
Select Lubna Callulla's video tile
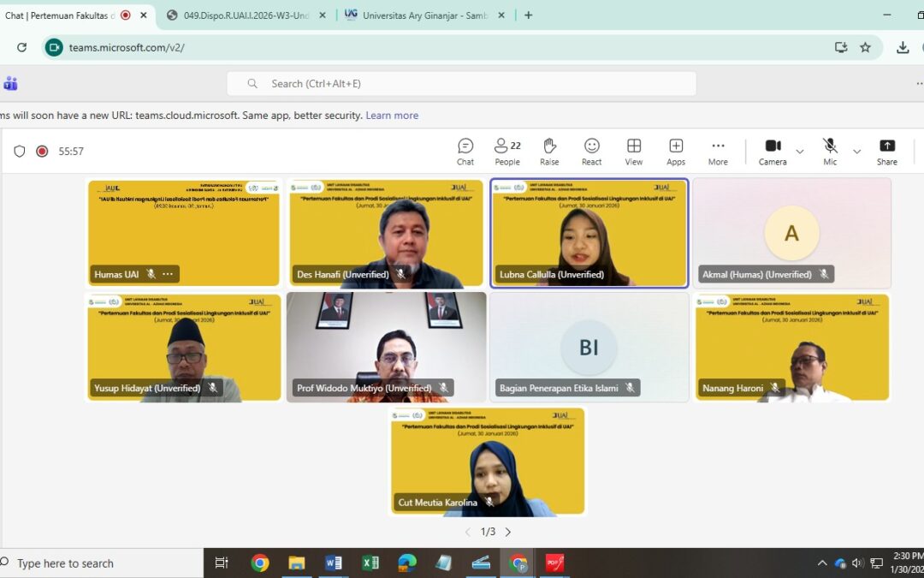point(589,231)
